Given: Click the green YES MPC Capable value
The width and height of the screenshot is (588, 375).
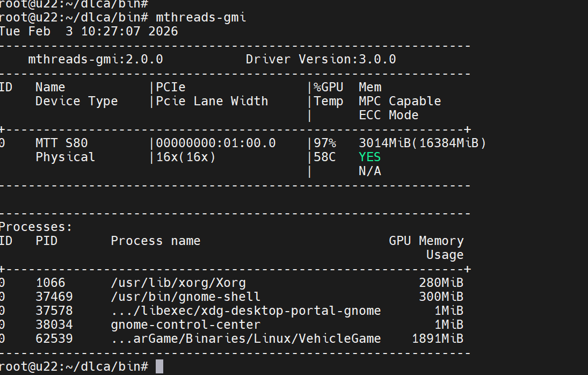Looking at the screenshot, I should click(369, 157).
